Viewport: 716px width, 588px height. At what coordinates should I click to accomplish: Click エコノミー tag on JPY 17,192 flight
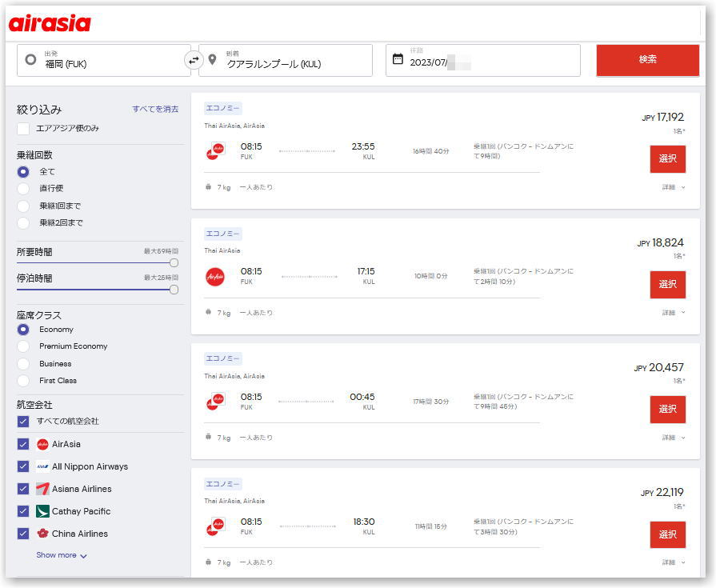click(223, 108)
